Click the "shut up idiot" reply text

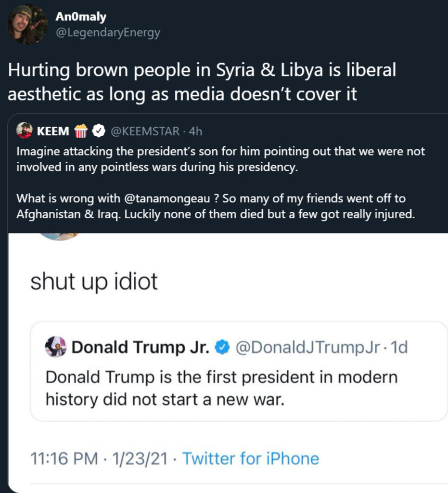click(x=94, y=282)
